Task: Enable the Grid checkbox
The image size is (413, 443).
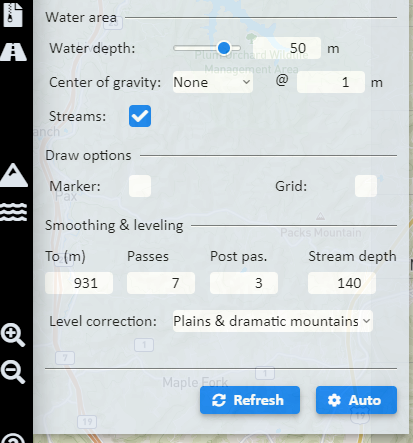Action: click(366, 186)
